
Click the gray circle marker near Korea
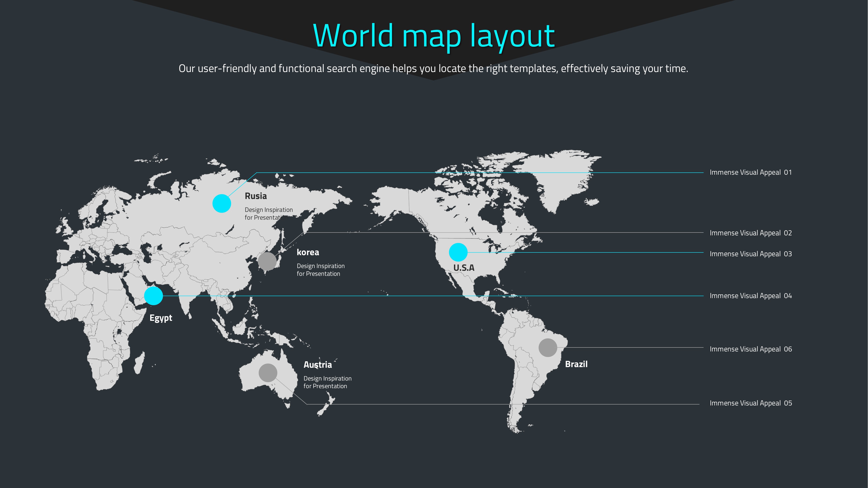[267, 261]
